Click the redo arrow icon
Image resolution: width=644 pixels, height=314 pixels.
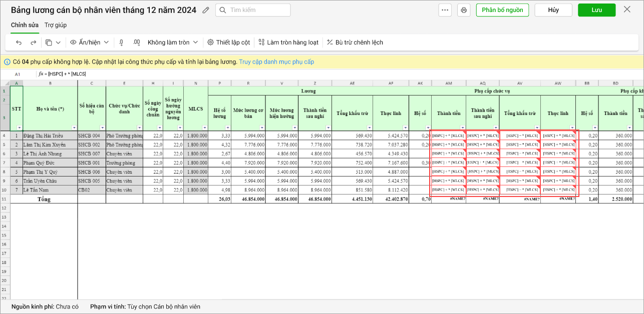tap(34, 42)
